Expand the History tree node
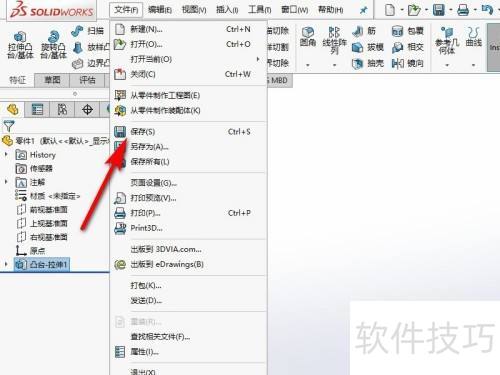The height and width of the screenshot is (375, 500). pyautogui.click(x=6, y=154)
